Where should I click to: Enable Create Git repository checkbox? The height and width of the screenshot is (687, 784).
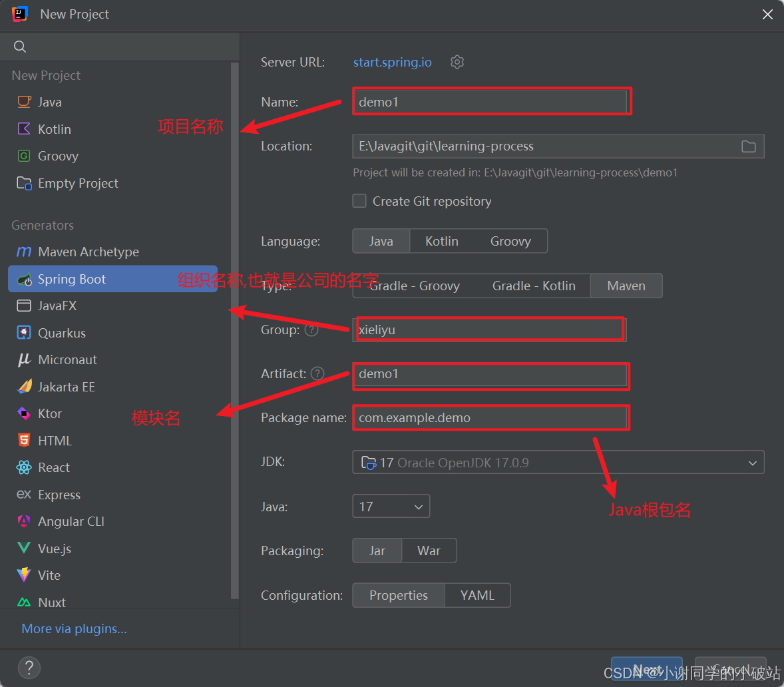(359, 201)
